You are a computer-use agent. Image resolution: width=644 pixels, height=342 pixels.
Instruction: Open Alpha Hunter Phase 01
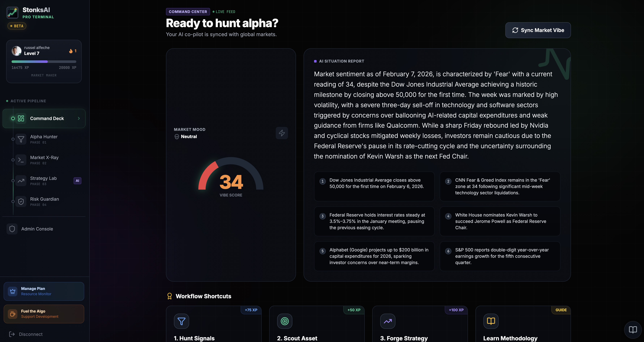tap(44, 139)
